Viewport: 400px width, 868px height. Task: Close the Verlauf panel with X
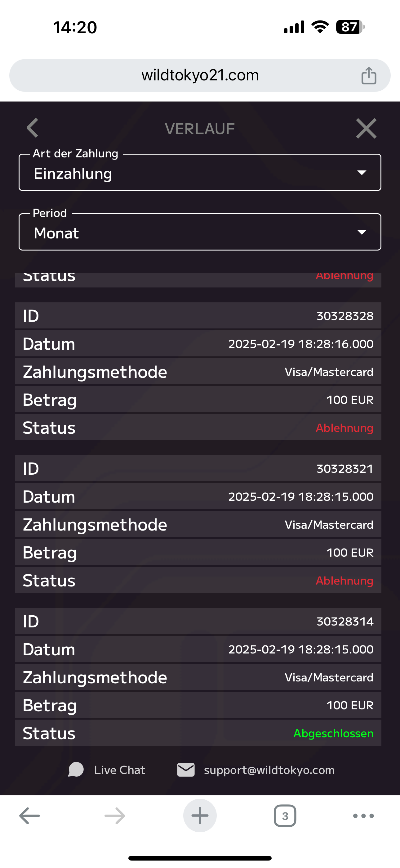click(366, 129)
